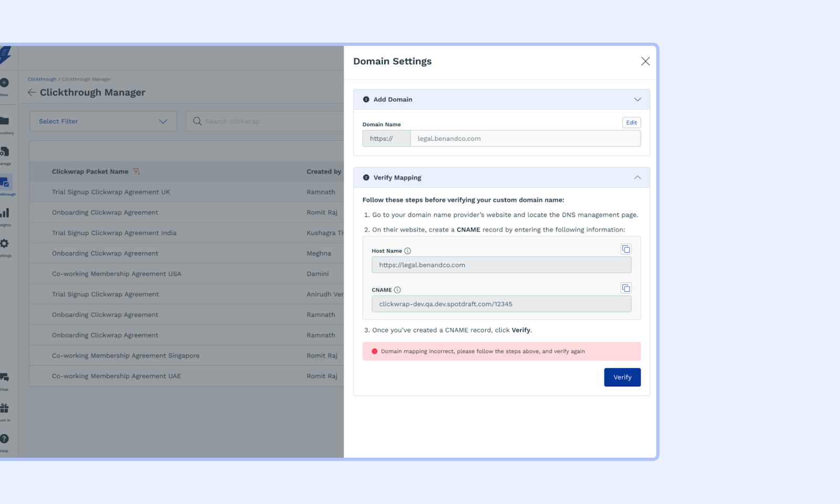Navigate back using the Clickthrough Manager arrow
Viewport: 840px width, 504px height.
(x=32, y=92)
